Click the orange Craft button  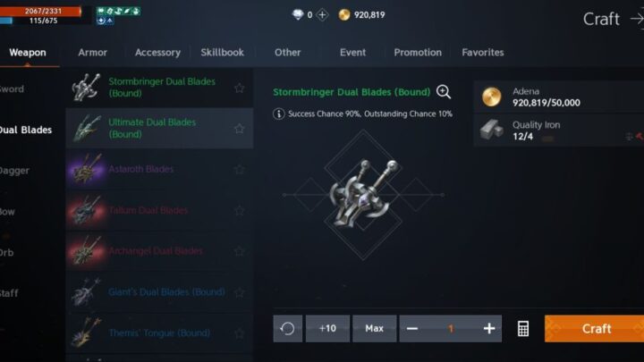click(594, 328)
